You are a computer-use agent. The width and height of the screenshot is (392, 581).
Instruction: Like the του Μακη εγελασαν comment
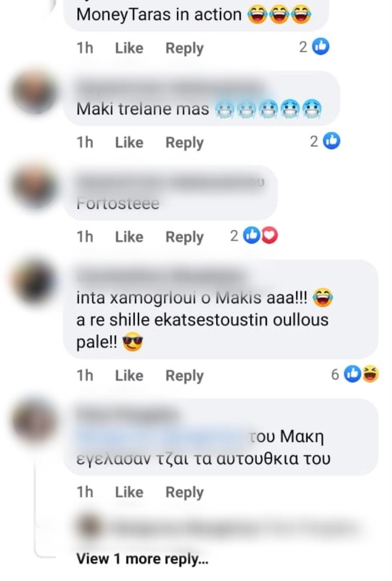pos(129,493)
